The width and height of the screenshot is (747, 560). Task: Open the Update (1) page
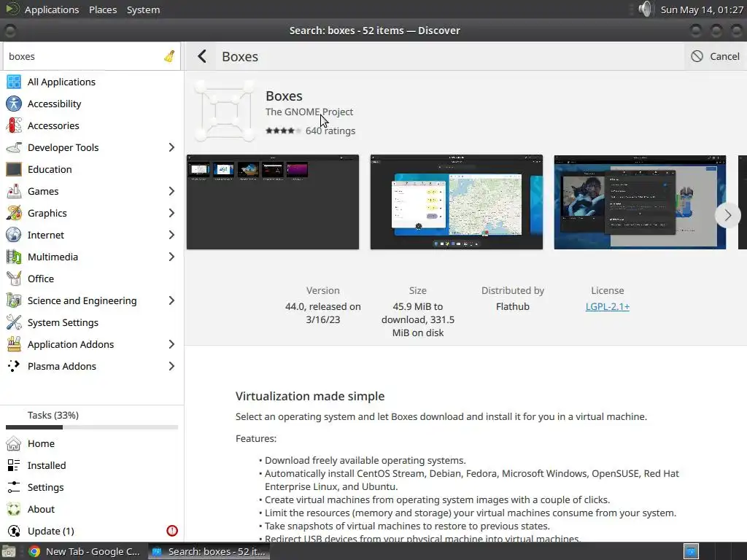92,531
